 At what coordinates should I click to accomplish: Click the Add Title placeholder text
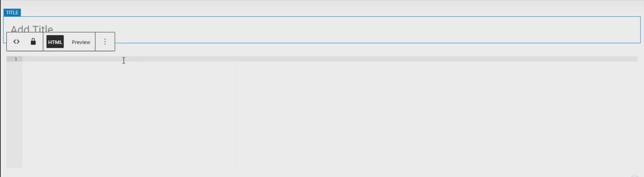point(32,29)
